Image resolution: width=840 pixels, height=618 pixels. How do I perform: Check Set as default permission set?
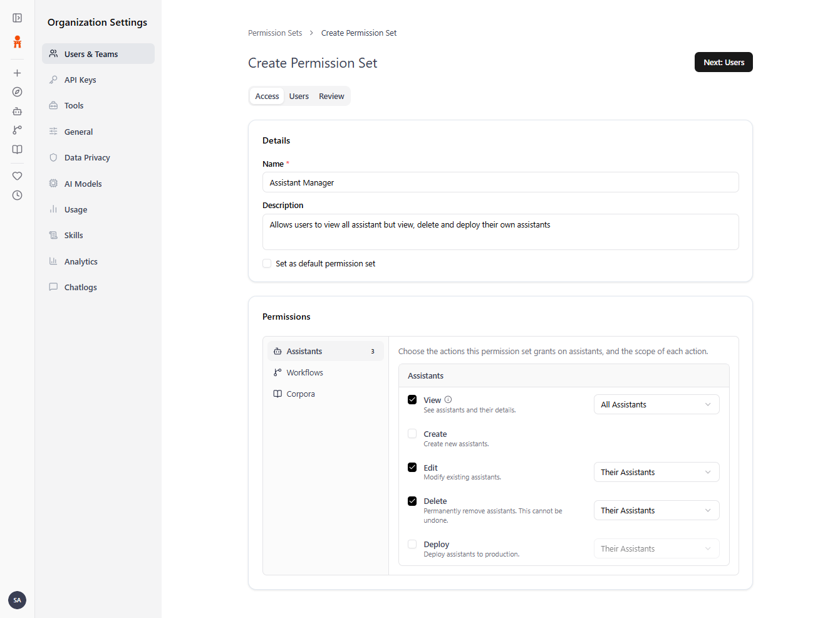(267, 263)
